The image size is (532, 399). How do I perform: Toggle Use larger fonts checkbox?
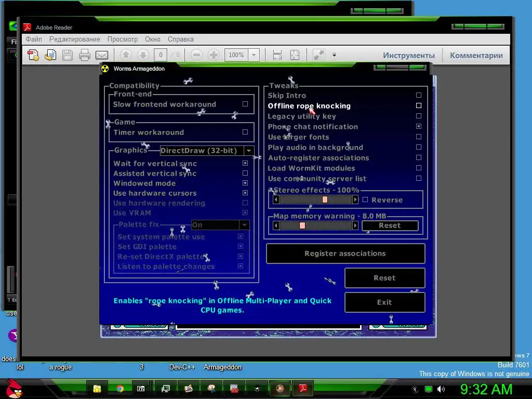tap(419, 137)
